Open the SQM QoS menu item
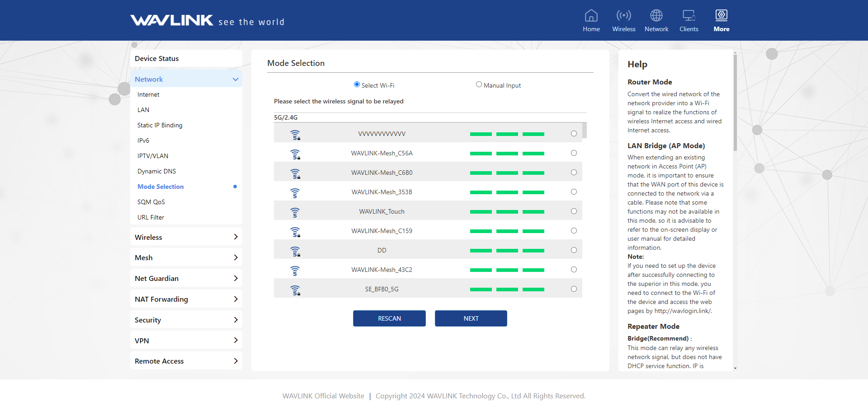The height and width of the screenshot is (411, 868). (151, 202)
